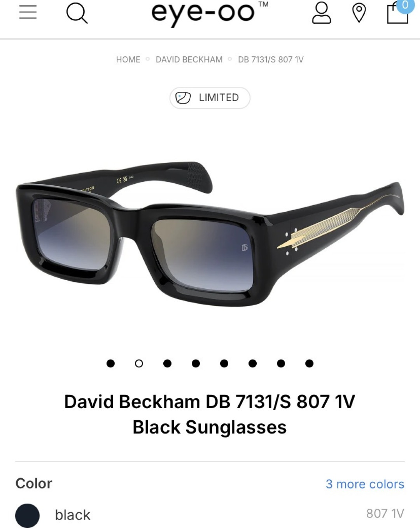Select the 807 1V color code
This screenshot has height=532, width=420.
385,514
